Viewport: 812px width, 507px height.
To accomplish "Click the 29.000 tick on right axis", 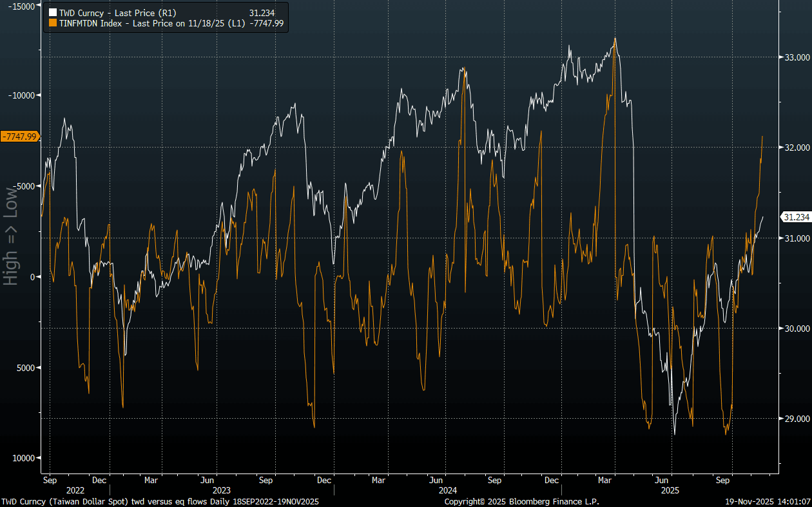I will coord(795,419).
